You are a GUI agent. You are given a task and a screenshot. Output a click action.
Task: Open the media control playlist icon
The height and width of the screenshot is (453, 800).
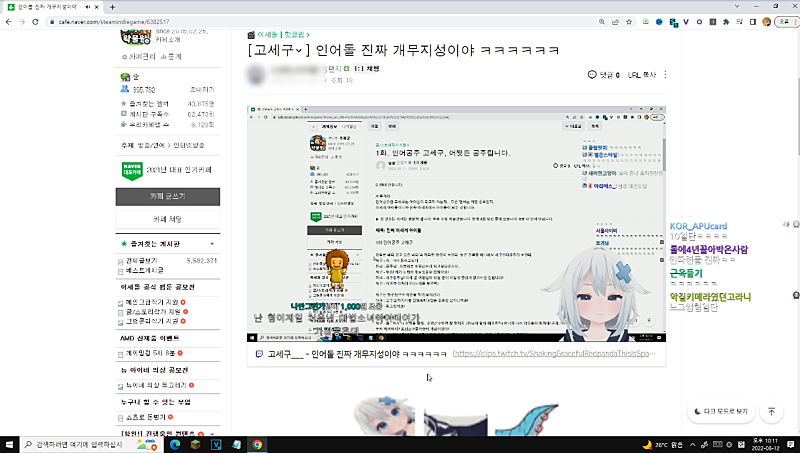coord(739,22)
